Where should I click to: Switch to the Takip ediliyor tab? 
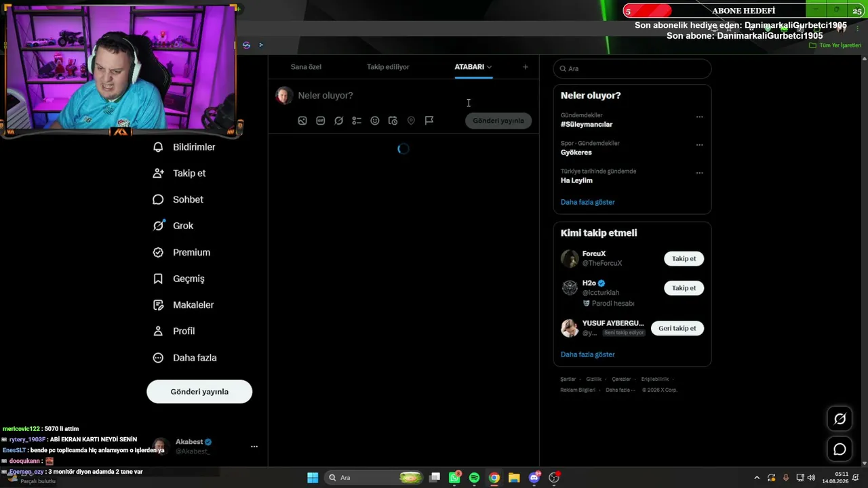coord(388,67)
